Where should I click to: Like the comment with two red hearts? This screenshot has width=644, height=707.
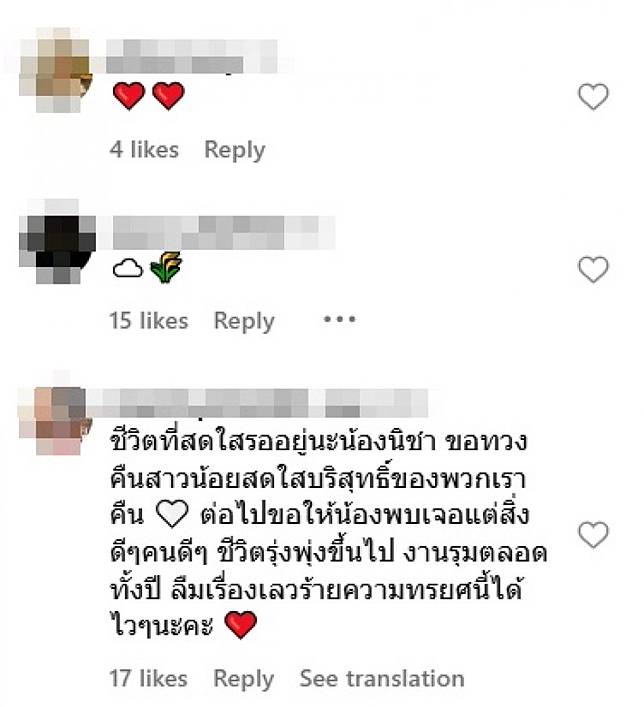point(593,96)
